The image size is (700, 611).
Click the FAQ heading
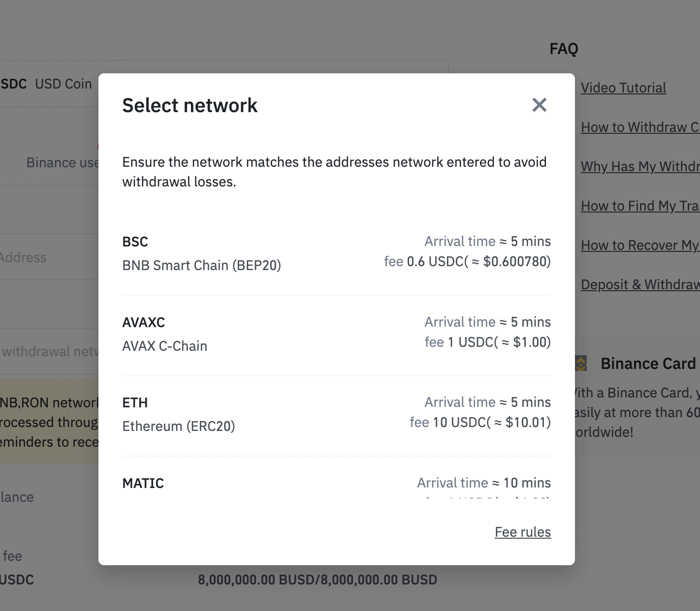(x=564, y=49)
